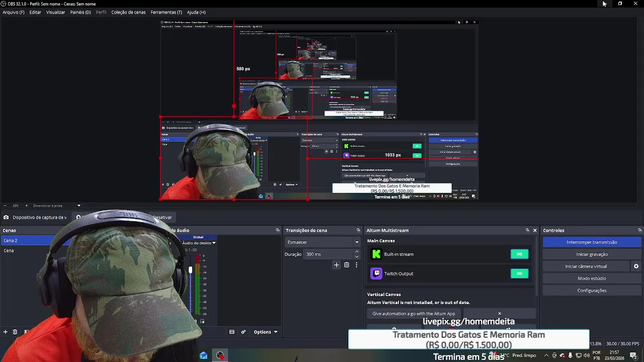Dismiss the Aitum App promo with x

pos(500,314)
